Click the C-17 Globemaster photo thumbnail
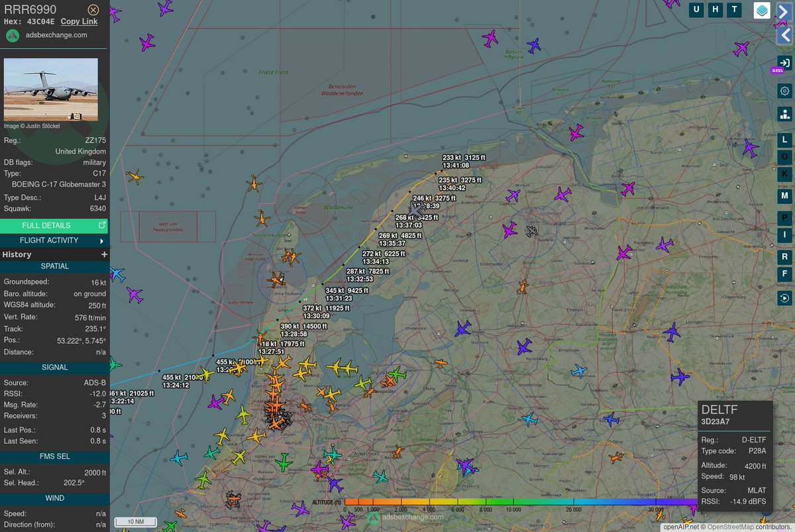Screen dimensions: 795x532 pos(50,89)
